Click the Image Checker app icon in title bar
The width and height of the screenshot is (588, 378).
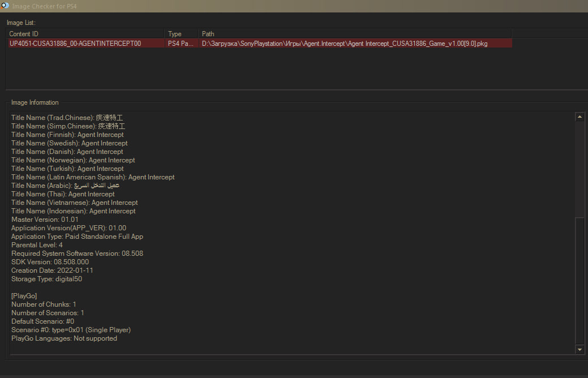[5, 6]
